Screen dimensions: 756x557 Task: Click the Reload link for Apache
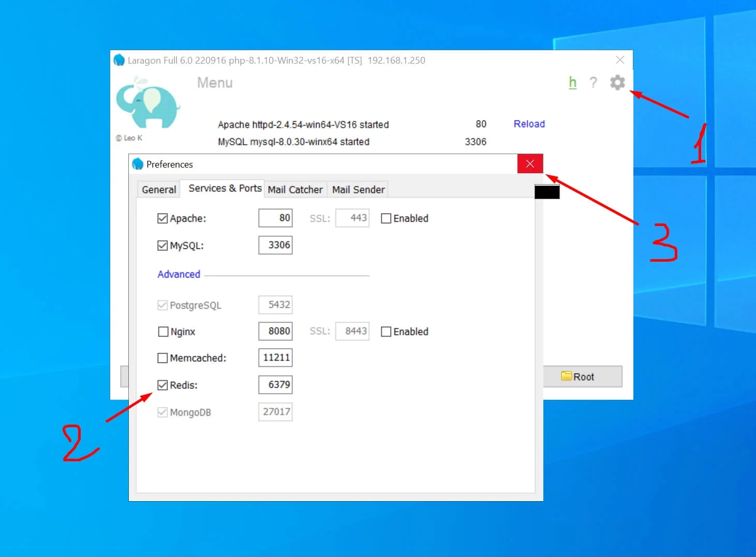(529, 124)
